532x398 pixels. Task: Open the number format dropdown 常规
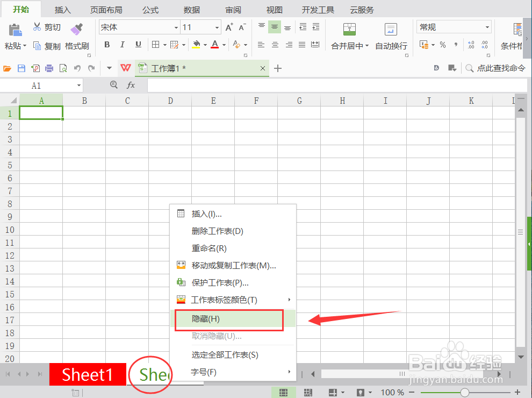[487, 27]
